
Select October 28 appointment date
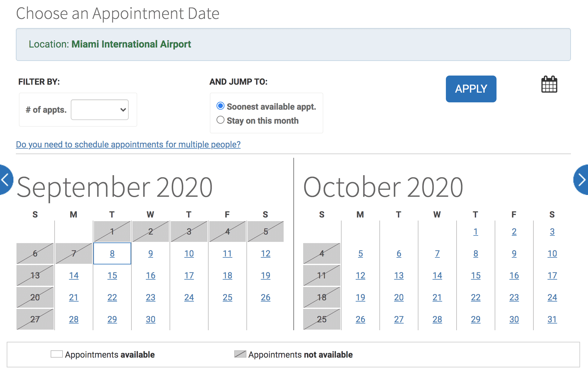[437, 319]
